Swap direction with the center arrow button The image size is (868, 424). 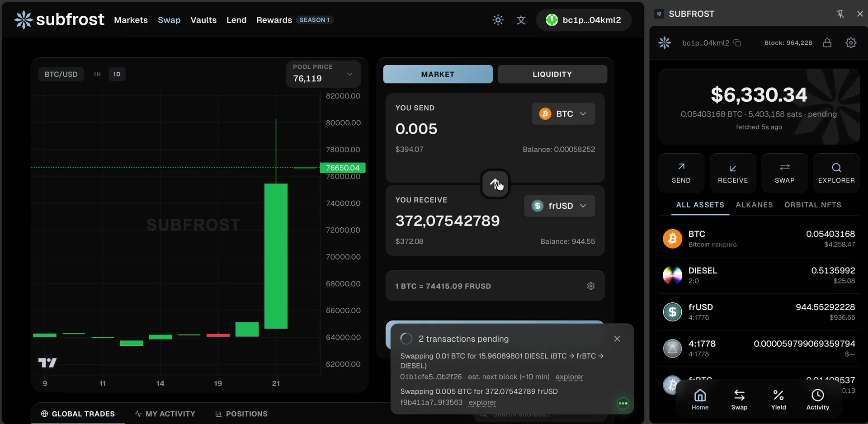pos(495,184)
